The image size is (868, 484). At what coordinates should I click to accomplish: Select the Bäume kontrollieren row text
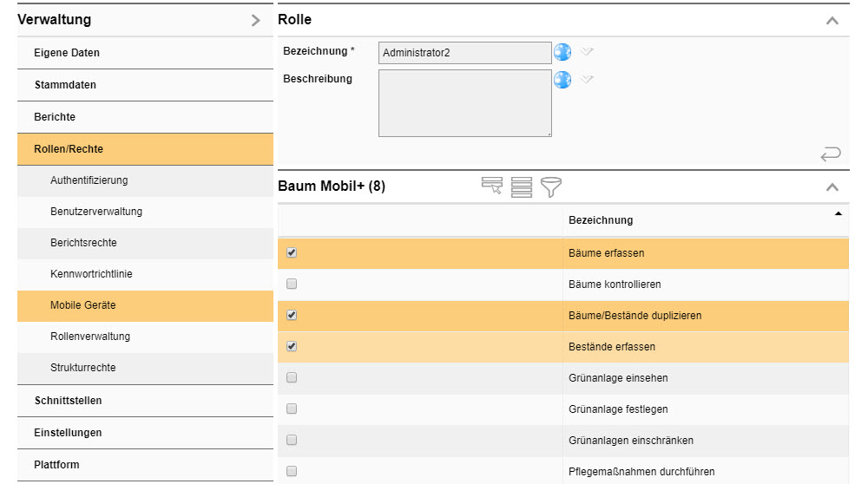coord(615,285)
